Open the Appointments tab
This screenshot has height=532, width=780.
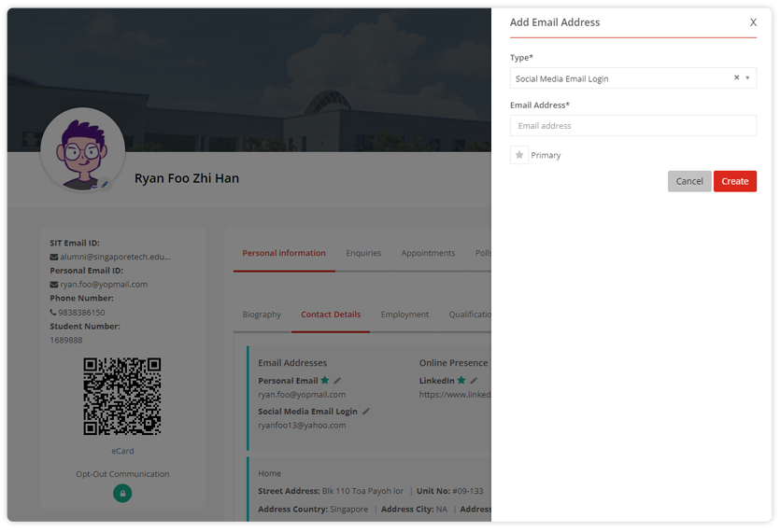(428, 253)
